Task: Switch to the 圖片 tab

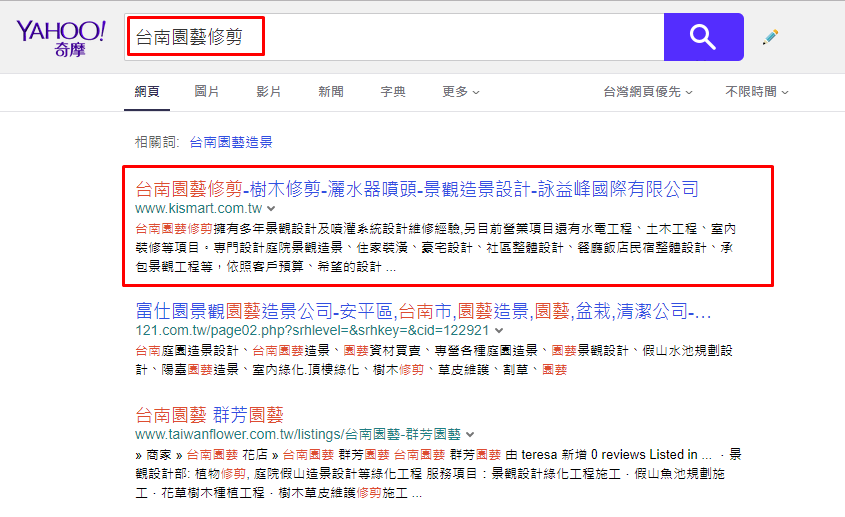Action: (206, 92)
